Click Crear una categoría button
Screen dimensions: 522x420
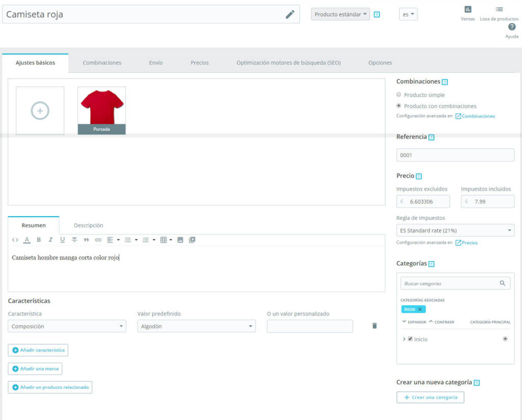click(430, 398)
